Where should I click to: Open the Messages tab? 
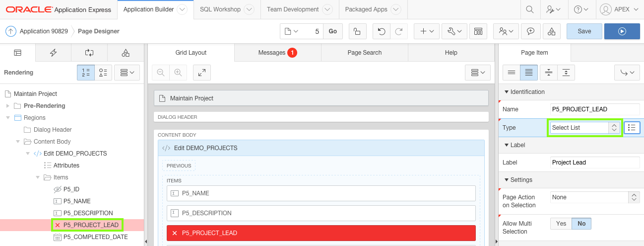[x=277, y=53]
